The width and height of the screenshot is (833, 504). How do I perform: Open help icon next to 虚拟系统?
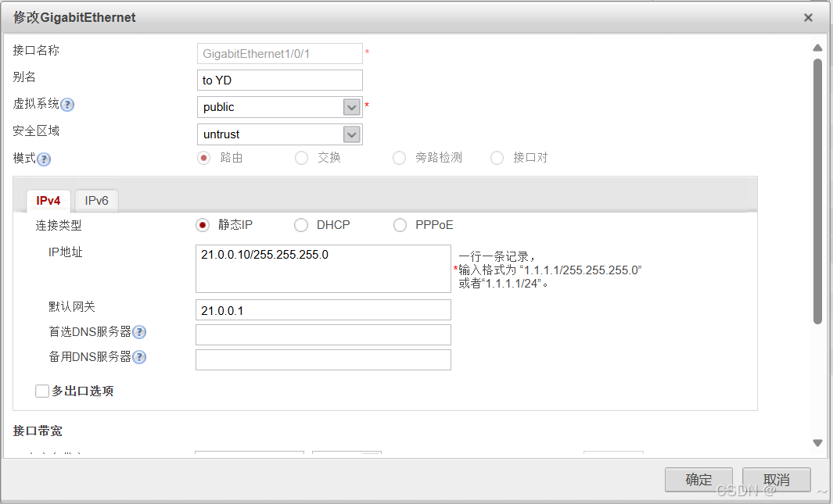[67, 105]
